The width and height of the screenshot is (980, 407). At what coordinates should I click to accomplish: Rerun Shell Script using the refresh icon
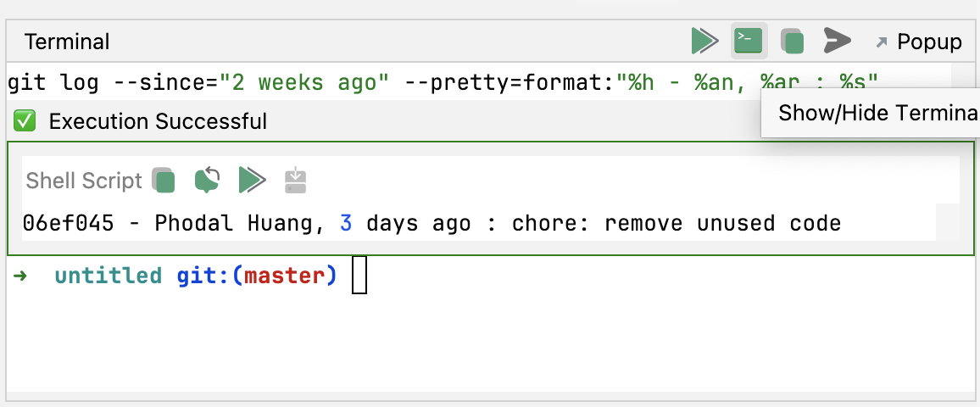(x=207, y=180)
